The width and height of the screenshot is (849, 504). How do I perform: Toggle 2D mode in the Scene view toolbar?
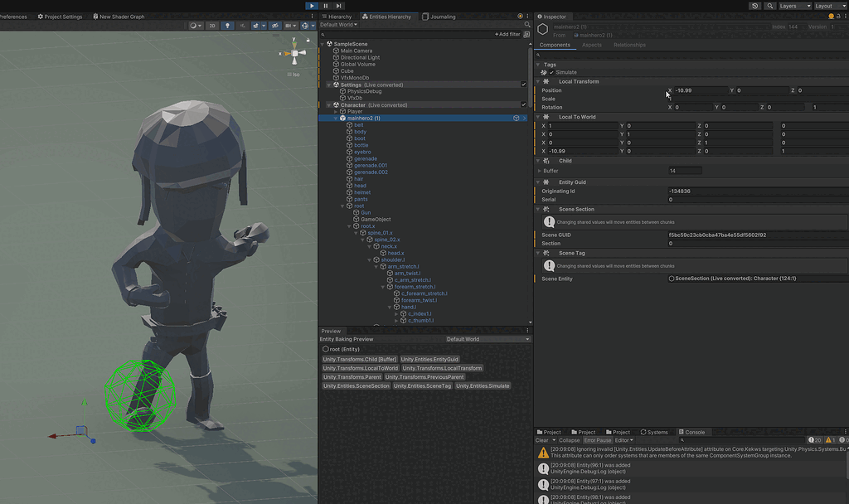(211, 26)
